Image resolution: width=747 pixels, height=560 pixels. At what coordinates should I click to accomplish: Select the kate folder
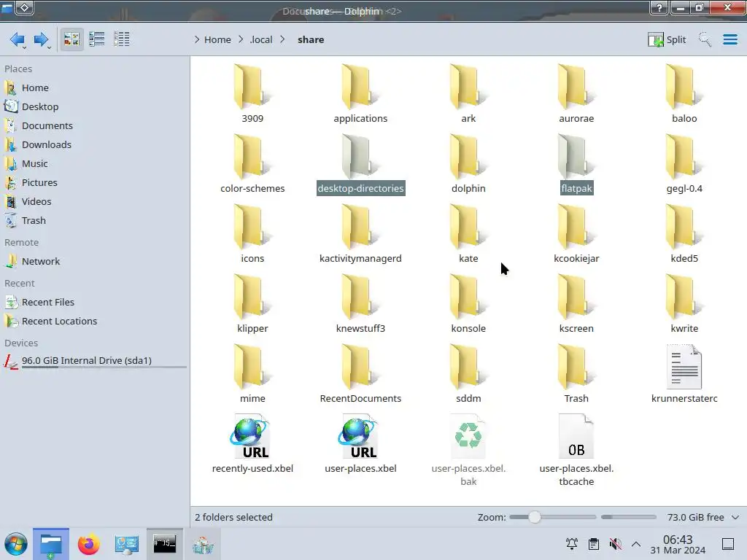tap(468, 234)
